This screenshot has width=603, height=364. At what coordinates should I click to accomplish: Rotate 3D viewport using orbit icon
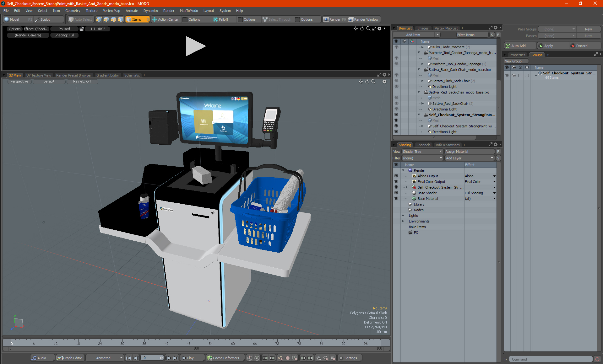click(367, 82)
